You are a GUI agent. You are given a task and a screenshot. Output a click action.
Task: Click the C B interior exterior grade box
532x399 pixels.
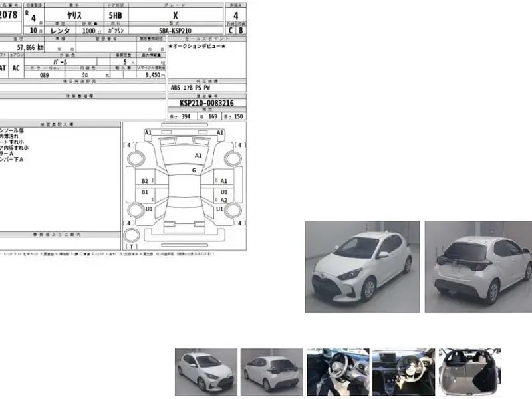235,30
